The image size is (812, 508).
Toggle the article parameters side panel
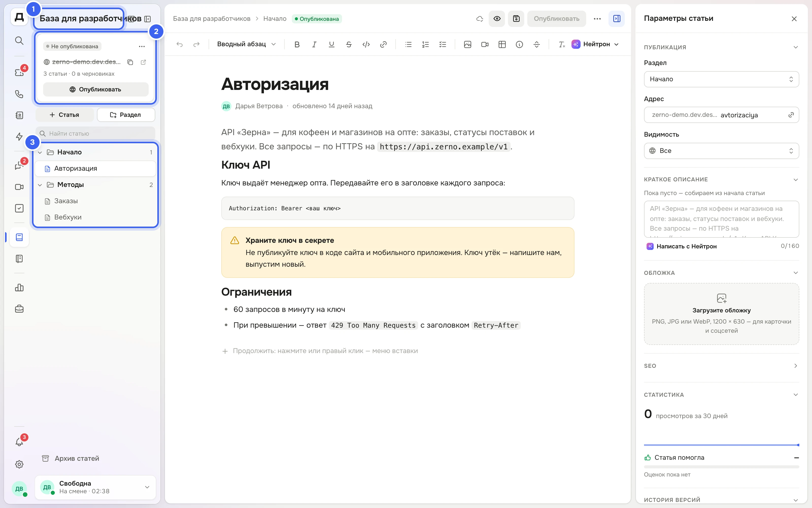click(617, 19)
